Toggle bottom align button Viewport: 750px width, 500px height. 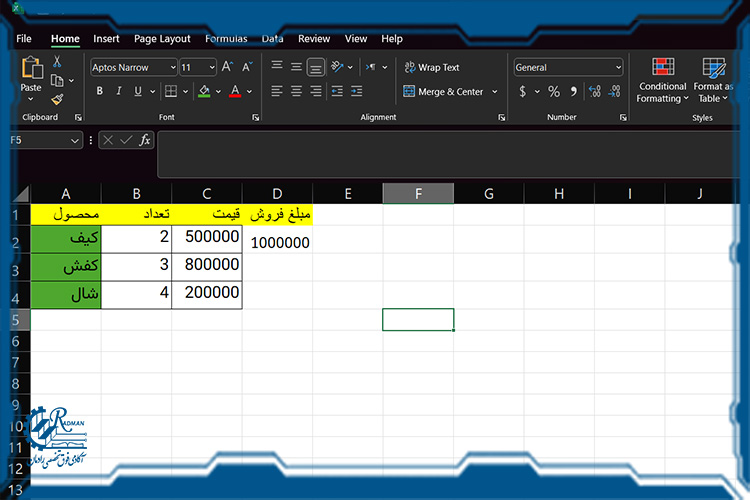click(316, 67)
